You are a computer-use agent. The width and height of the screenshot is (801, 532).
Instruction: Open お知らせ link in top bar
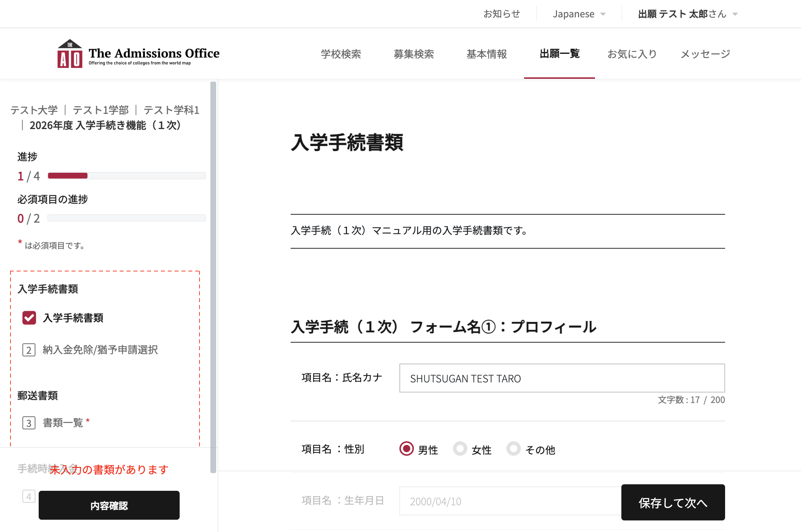tap(502, 14)
